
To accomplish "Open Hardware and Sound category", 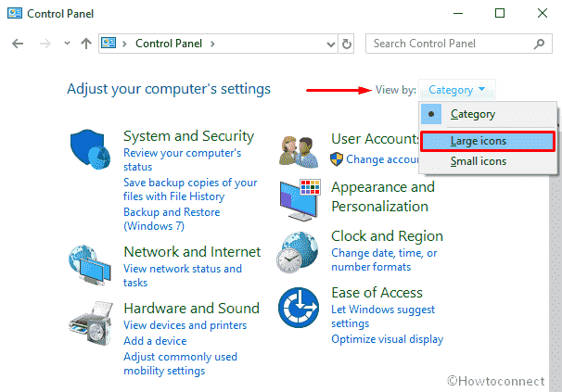I will pyautogui.click(x=191, y=309).
